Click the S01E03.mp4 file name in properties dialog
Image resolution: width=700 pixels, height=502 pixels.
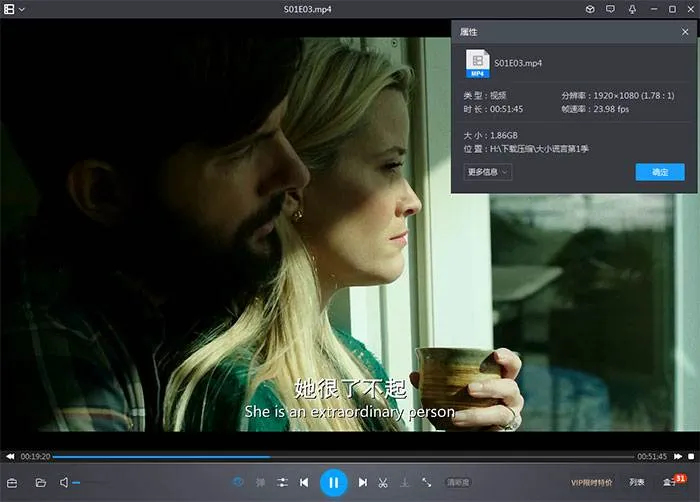(518, 63)
